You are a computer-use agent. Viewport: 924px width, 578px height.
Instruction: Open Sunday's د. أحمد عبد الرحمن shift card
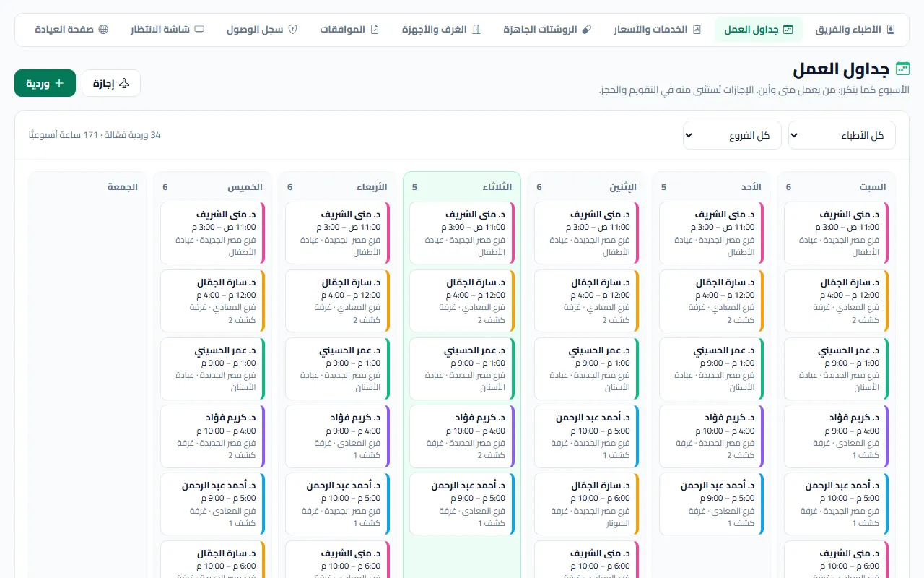(712, 504)
